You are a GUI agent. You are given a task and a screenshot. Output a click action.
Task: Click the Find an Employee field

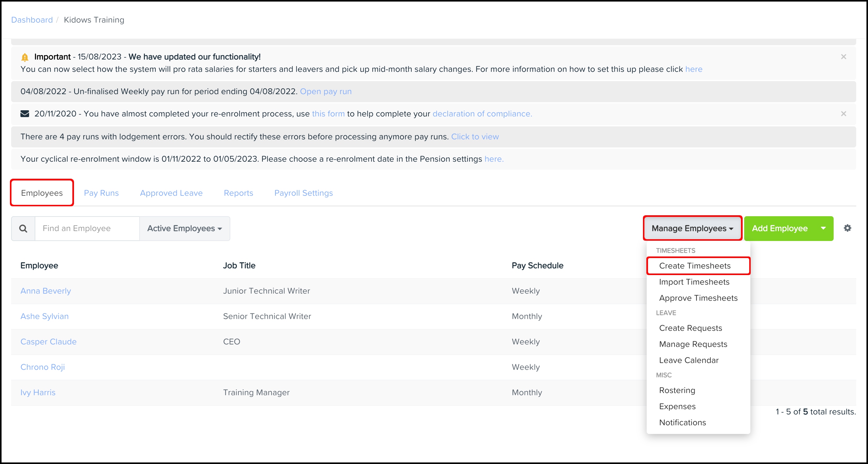(x=87, y=228)
